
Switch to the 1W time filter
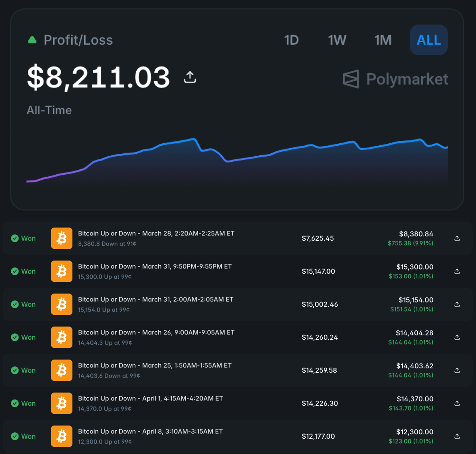tap(337, 40)
